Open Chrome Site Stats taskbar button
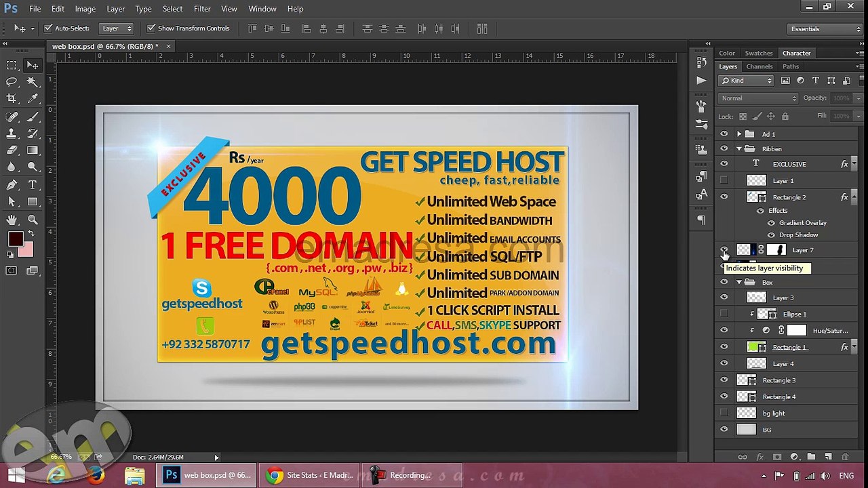 click(x=309, y=475)
